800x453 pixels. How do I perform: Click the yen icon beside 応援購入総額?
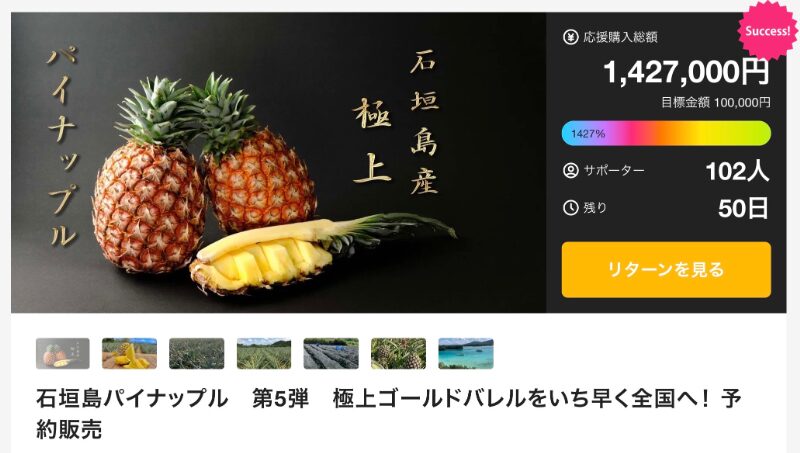tap(570, 37)
